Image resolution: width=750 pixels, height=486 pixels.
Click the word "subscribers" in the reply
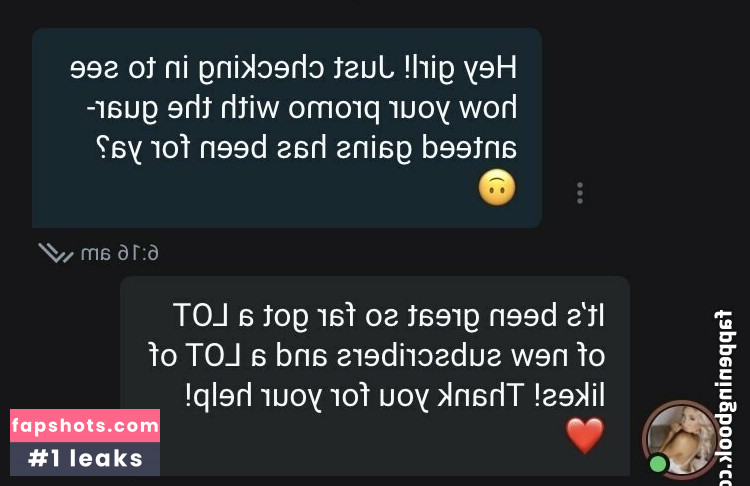point(419,356)
